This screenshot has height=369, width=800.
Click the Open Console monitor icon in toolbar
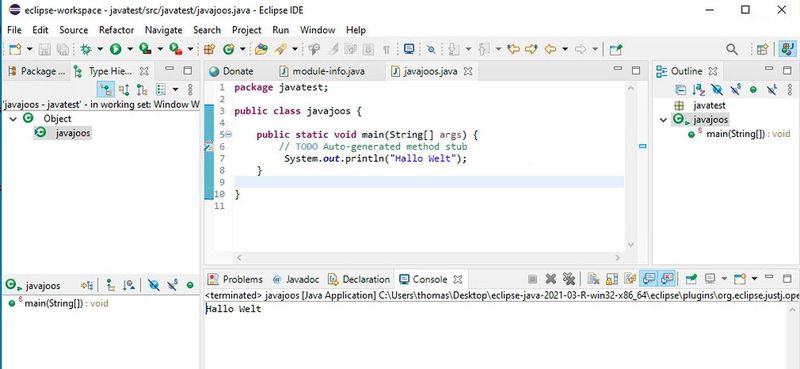coord(409,49)
